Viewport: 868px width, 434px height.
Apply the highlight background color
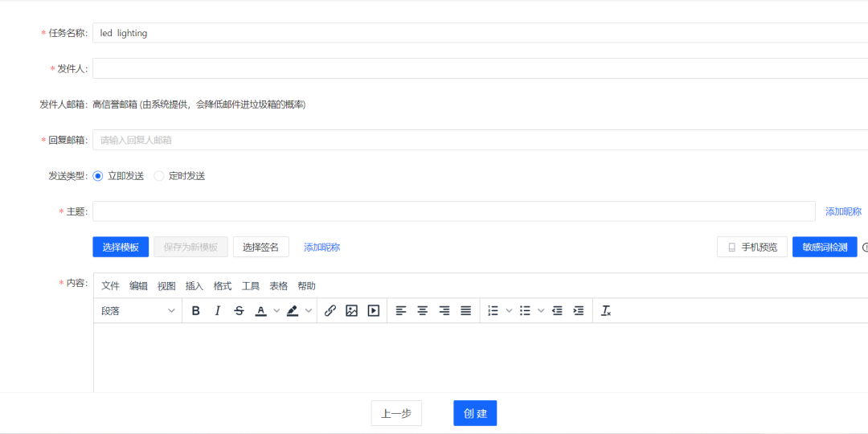(293, 311)
